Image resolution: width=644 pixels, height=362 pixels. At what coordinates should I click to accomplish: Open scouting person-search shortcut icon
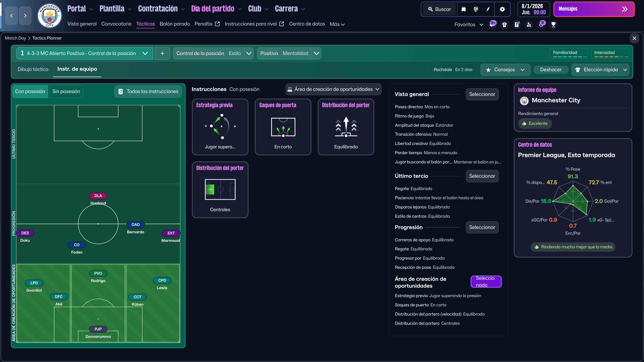pyautogui.click(x=529, y=24)
